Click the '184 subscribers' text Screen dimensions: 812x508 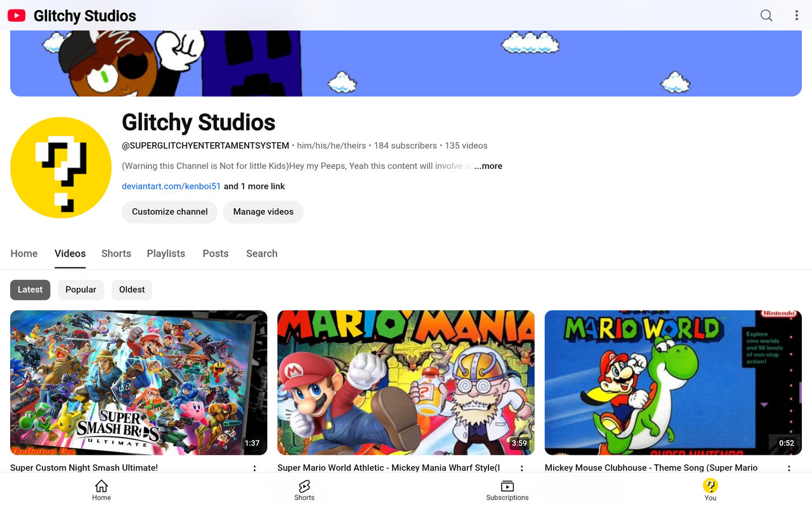coord(405,145)
